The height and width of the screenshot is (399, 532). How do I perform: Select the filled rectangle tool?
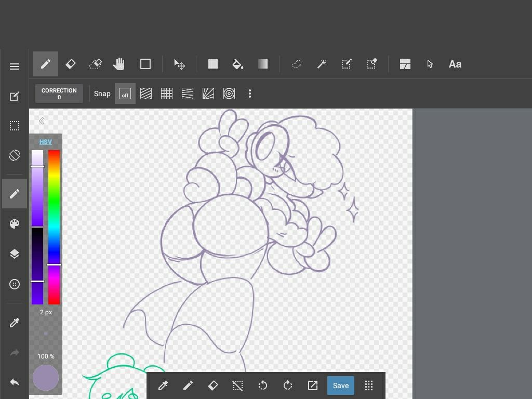tap(212, 64)
